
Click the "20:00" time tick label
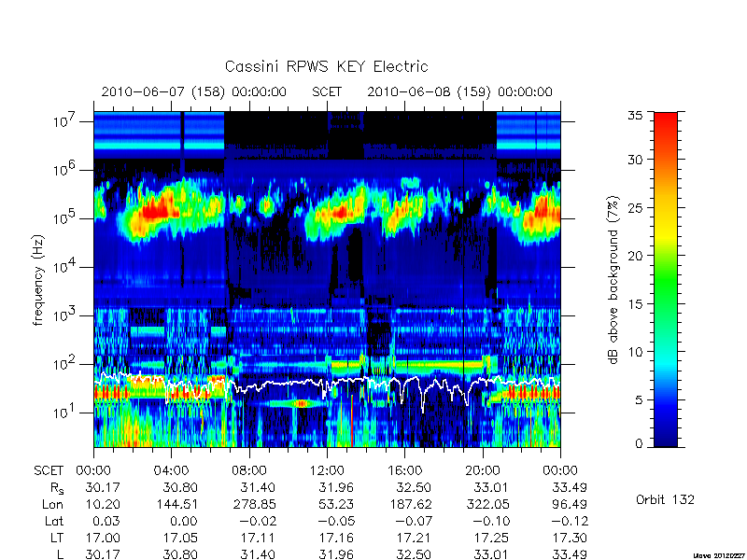click(483, 470)
